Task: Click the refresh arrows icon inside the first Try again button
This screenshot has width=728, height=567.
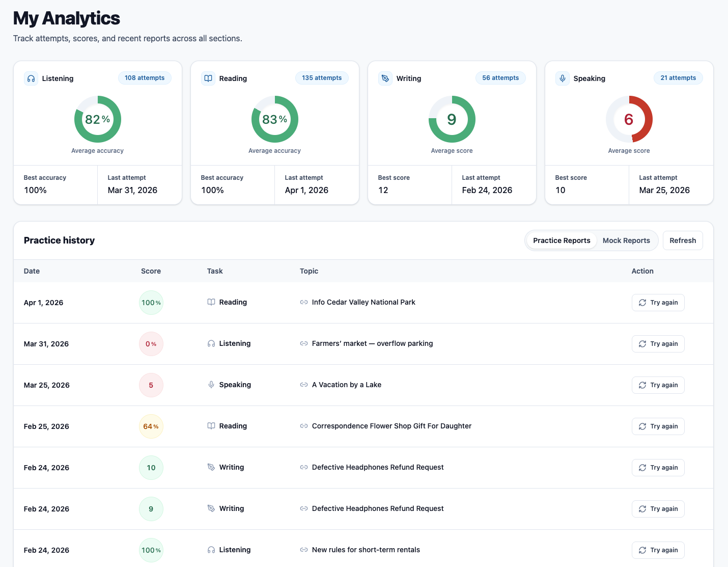Action: point(642,302)
